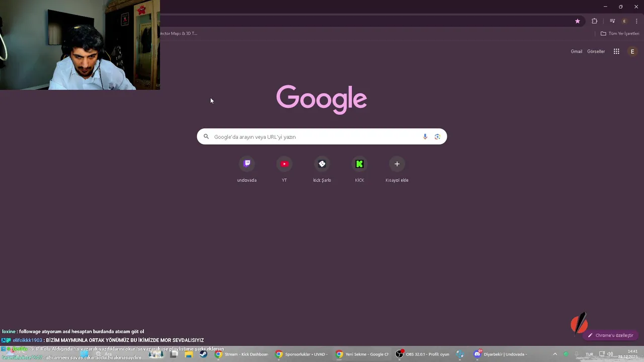Open the Gmail link
The width and height of the screenshot is (644, 362).
pyautogui.click(x=577, y=51)
